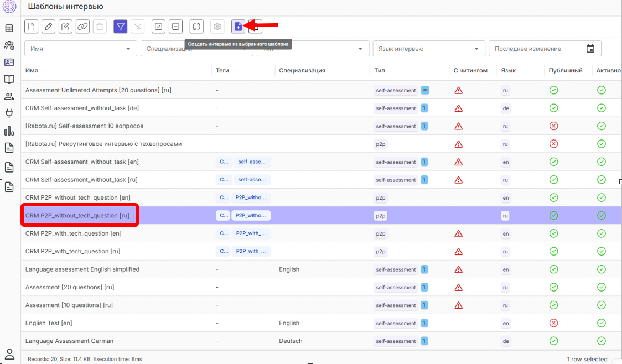Screen dimensions: 622x364
Task: Click the create new template document icon
Action: [32, 26]
